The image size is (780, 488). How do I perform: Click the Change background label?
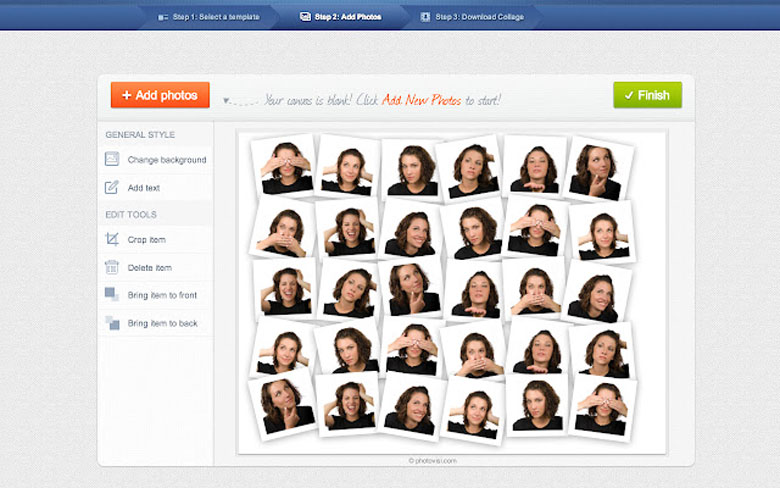coord(166,160)
